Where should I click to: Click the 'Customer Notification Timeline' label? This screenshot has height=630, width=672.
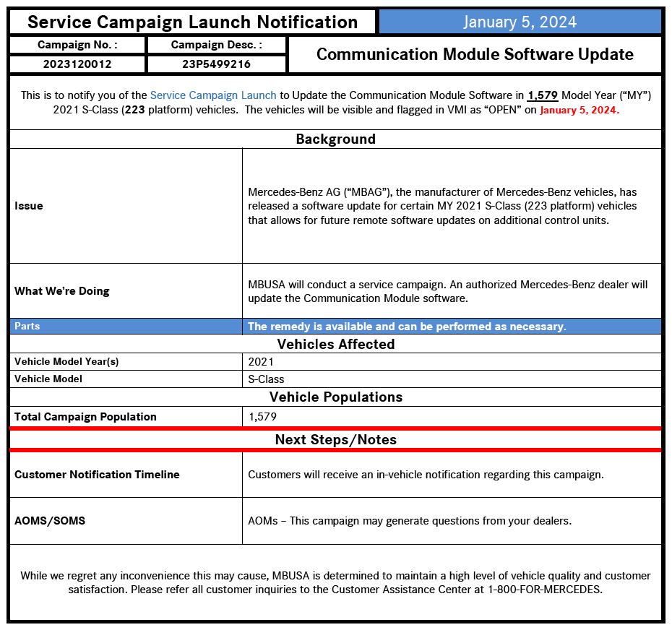97,475
